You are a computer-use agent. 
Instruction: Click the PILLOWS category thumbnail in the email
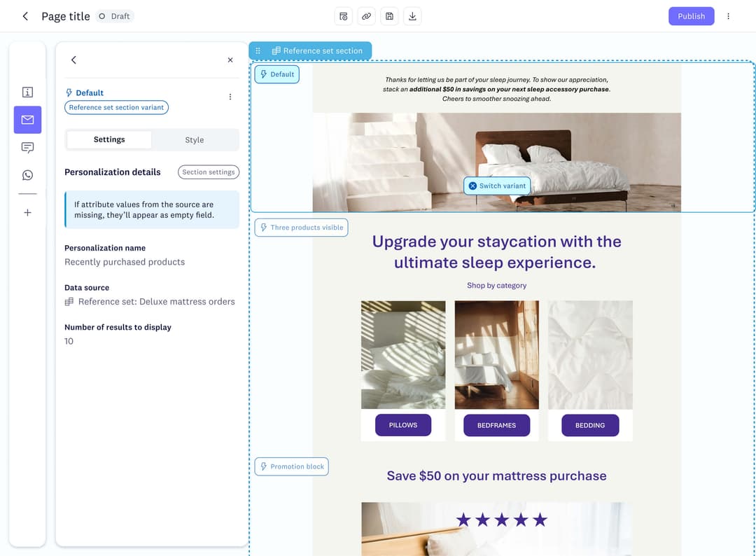click(x=403, y=354)
